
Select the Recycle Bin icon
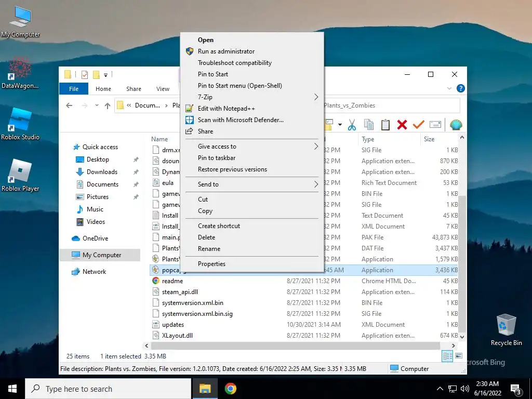(x=506, y=330)
